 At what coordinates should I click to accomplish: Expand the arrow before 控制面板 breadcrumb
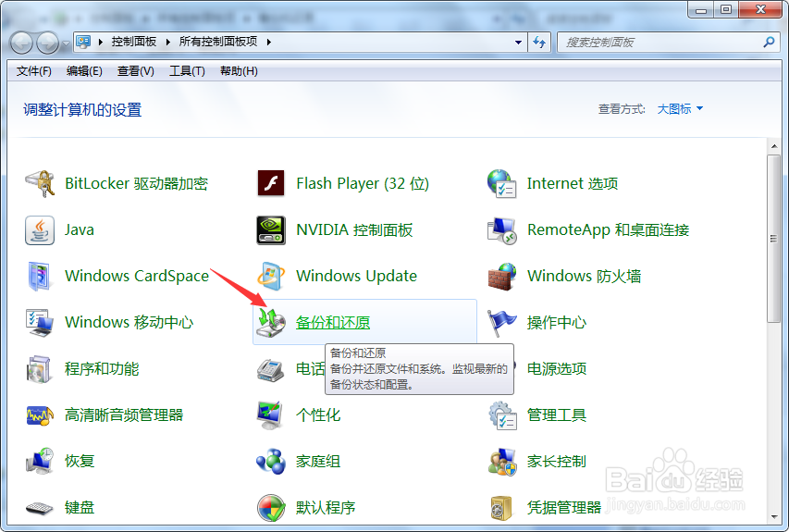pyautogui.click(x=100, y=42)
